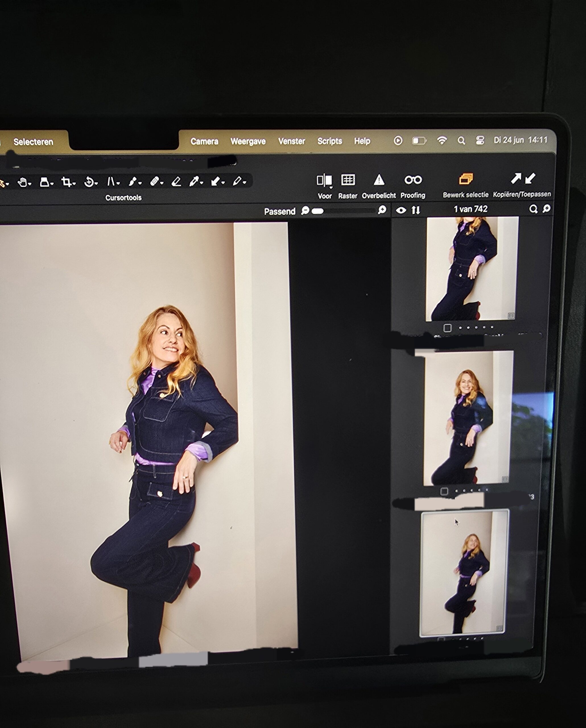Set first rating dot under top thumbnail
586x728 pixels.
[x=460, y=328]
